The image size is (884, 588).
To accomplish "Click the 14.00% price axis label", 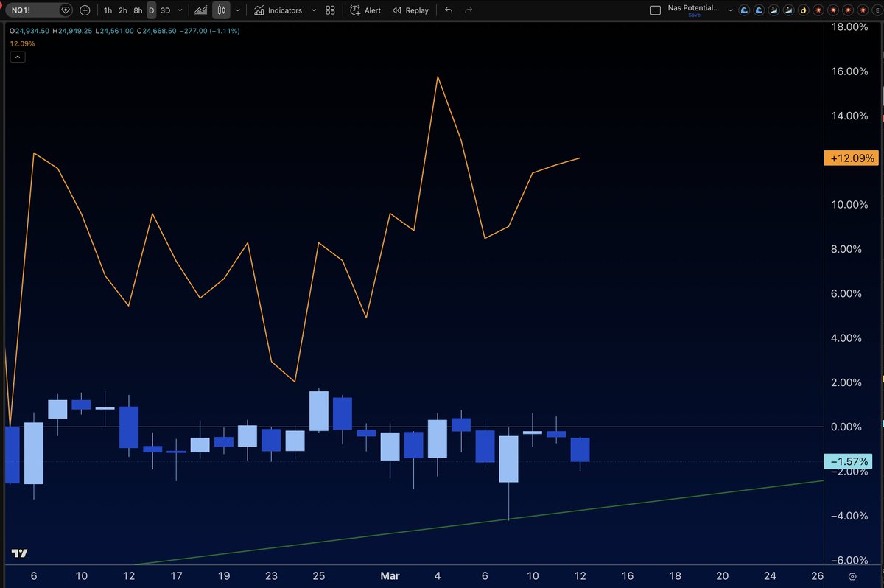I will [848, 116].
